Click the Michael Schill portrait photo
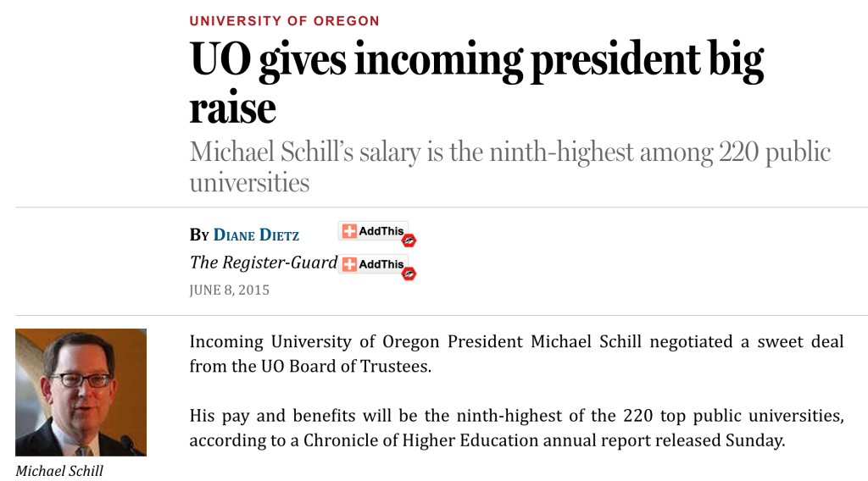Screen dimensions: 868x481 point(81,392)
